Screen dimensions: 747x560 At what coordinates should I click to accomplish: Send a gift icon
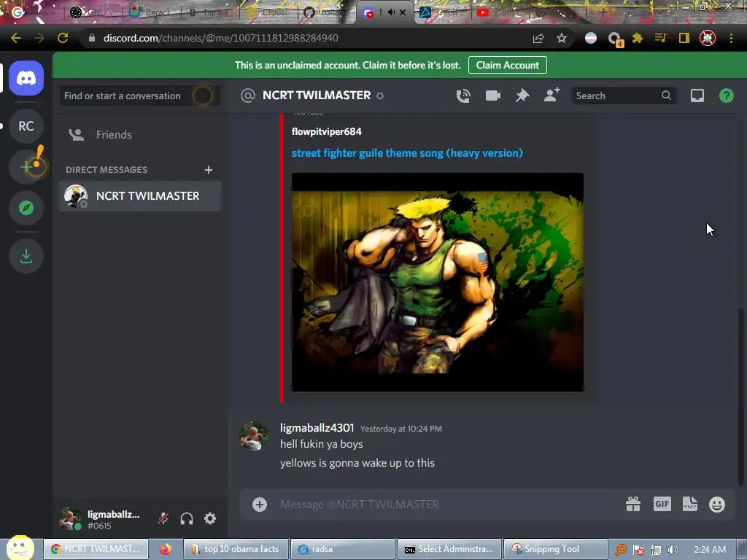pos(633,505)
